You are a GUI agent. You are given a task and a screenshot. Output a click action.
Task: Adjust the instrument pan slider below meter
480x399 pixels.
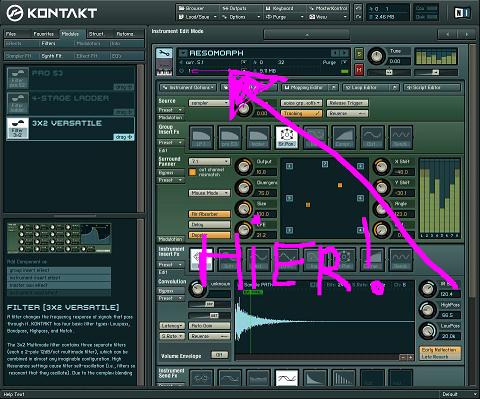[436, 72]
